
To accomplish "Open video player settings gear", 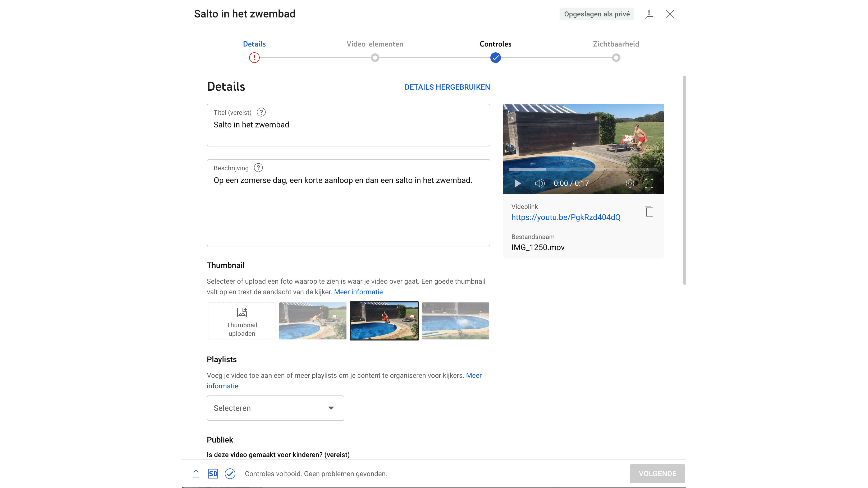I will tap(629, 183).
